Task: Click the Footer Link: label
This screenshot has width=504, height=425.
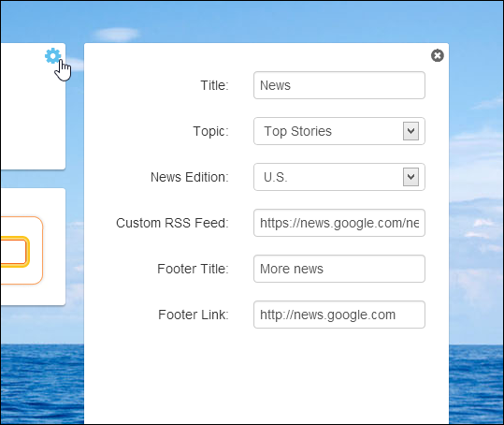Action: point(194,315)
